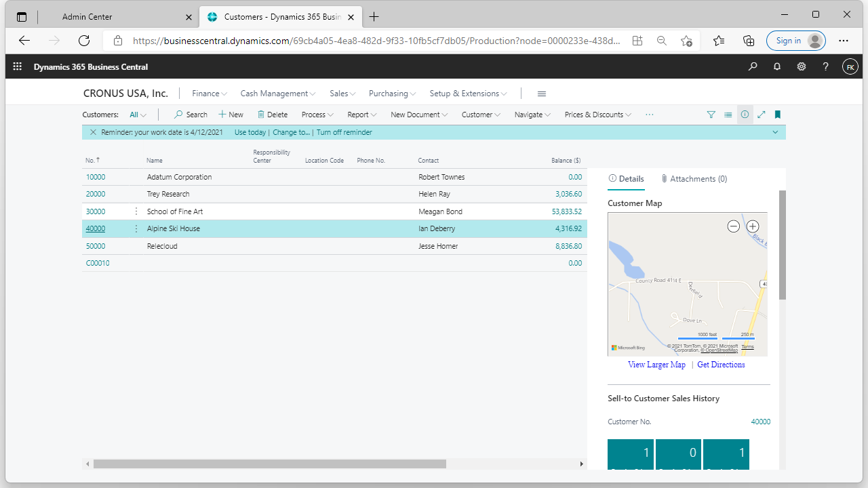
Task: Open the Navigate action dropdown
Action: pos(532,115)
